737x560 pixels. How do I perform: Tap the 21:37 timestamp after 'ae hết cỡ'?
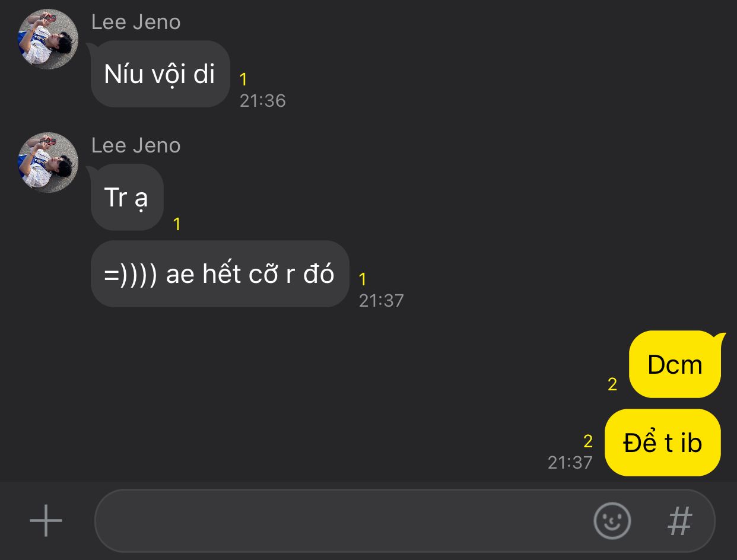pos(382,300)
